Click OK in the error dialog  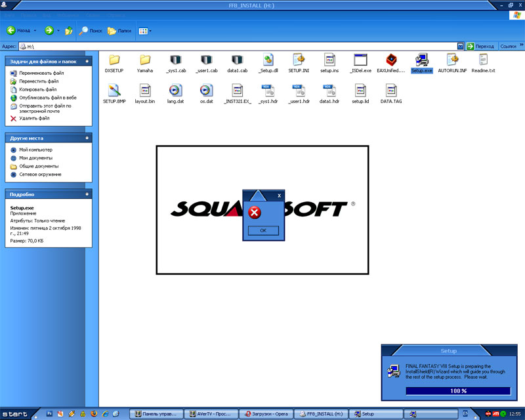[263, 230]
